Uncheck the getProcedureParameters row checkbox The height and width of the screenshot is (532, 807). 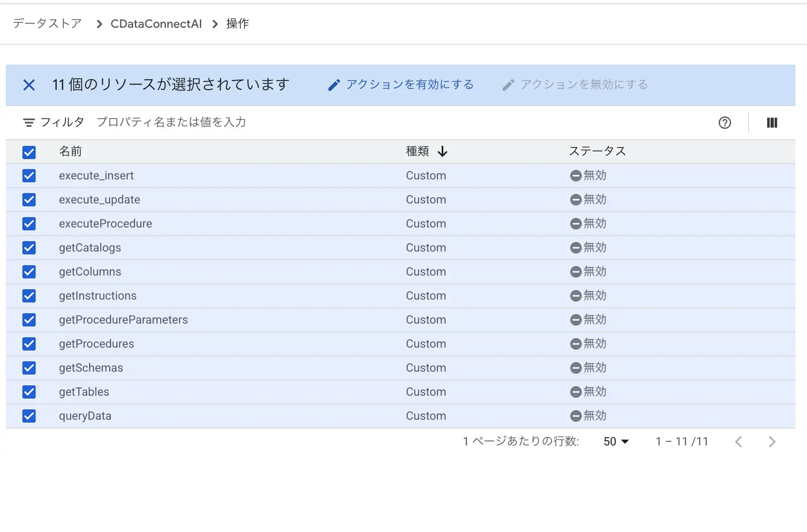(29, 320)
